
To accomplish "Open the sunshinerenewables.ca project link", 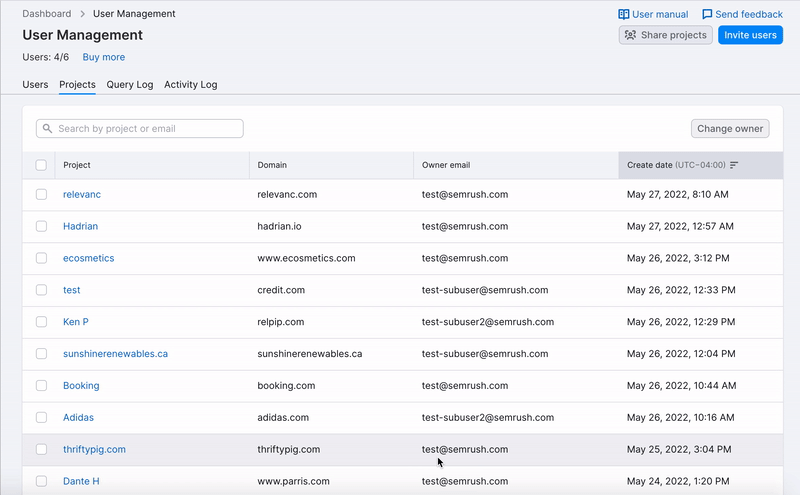I will 115,354.
